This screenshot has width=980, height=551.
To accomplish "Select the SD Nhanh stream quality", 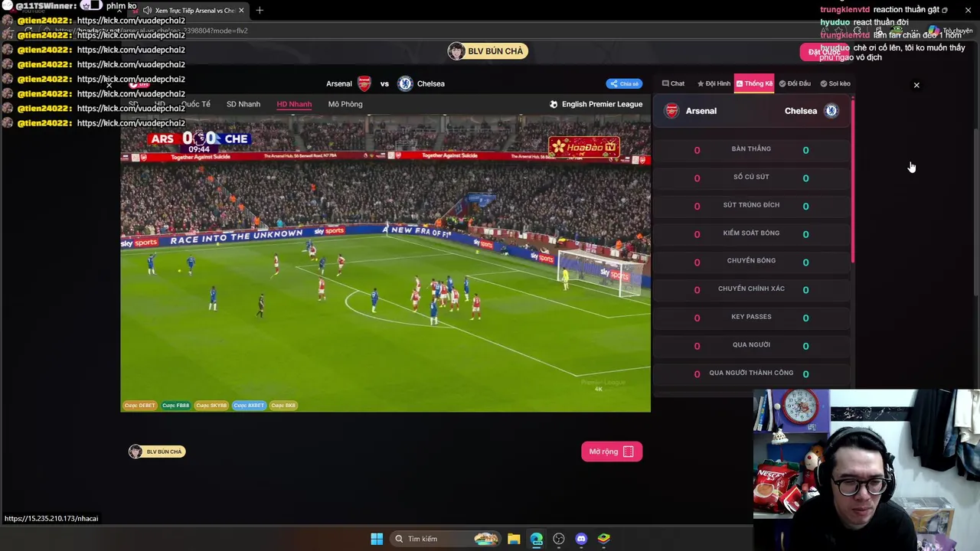I will pyautogui.click(x=243, y=104).
